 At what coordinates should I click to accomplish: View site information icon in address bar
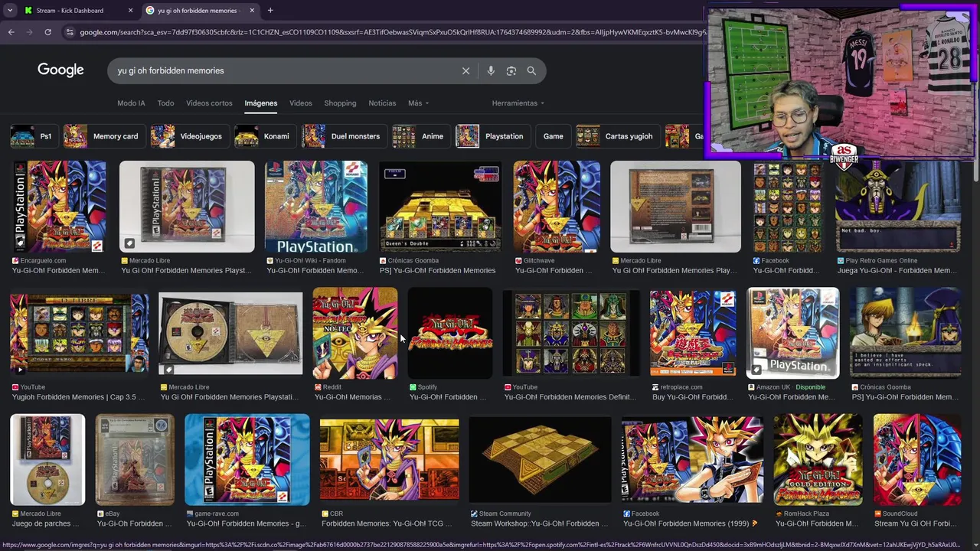(x=70, y=32)
